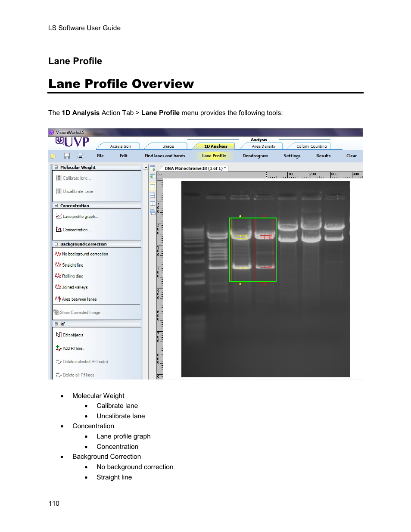This screenshot has height=532, width=411.
Task: Select the 1D Analysis tab
Action: coord(215,146)
